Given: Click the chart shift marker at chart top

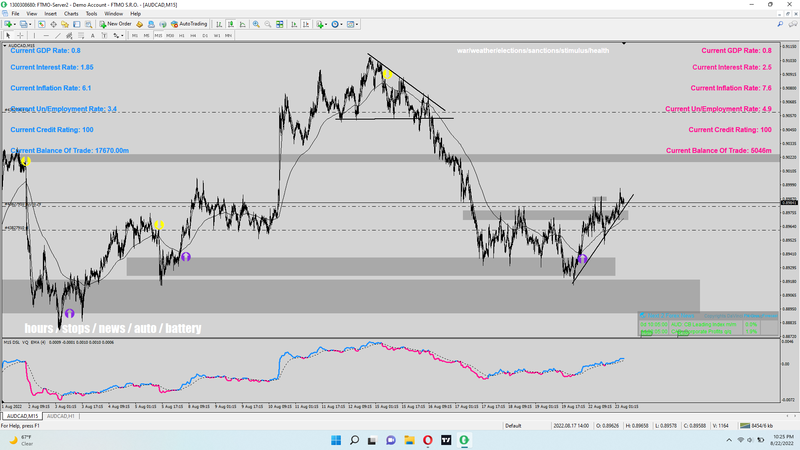Looking at the screenshot, I should tap(625, 44).
